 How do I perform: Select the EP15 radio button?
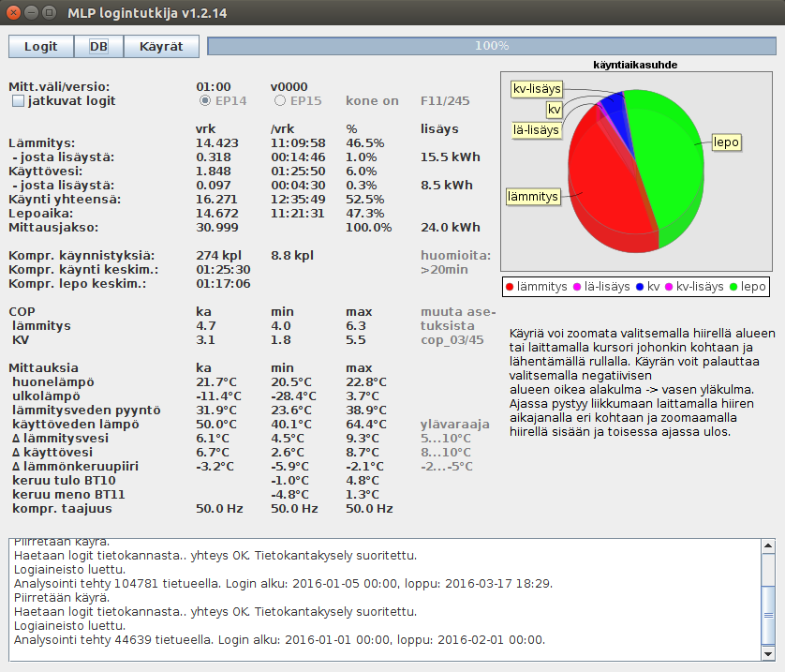[x=280, y=100]
